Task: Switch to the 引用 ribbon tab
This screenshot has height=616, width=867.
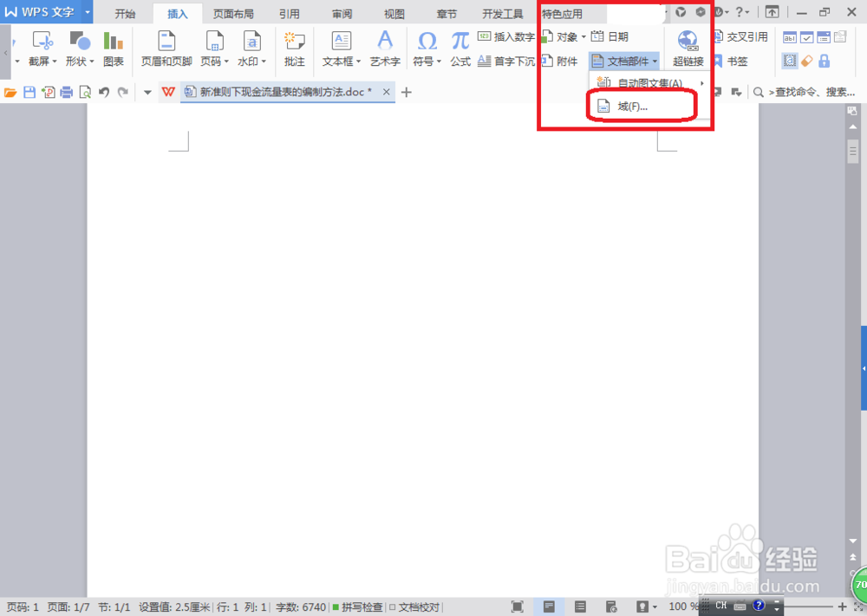Action: tap(290, 14)
